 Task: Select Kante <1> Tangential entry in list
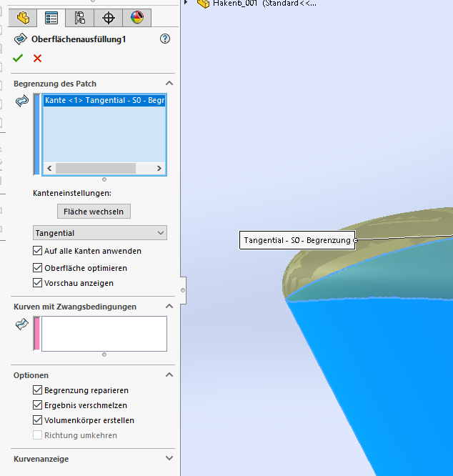(104, 101)
